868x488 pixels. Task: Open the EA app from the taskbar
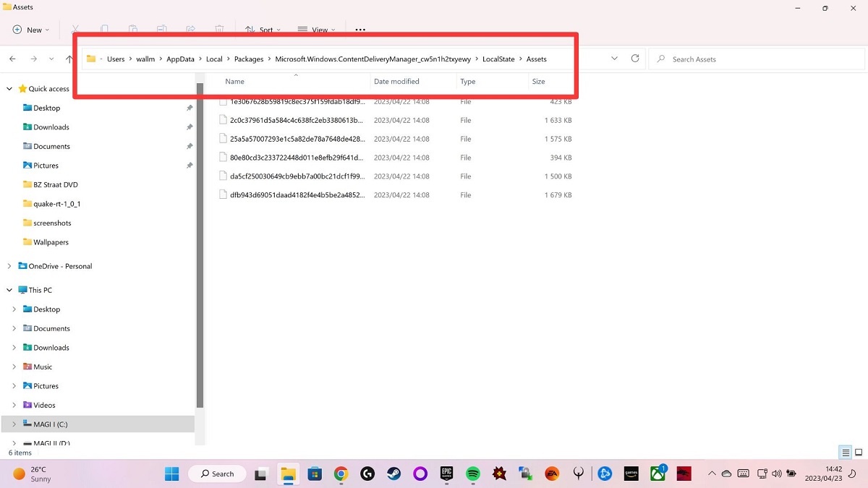pos(551,474)
